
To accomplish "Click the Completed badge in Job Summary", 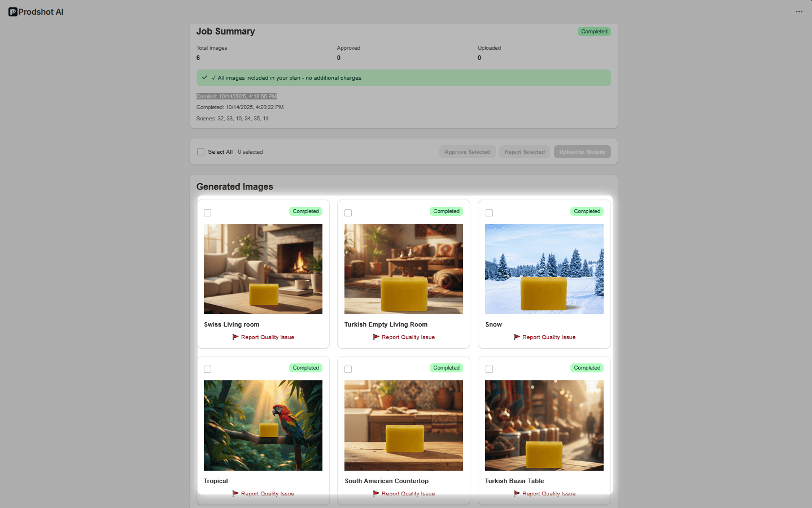I will click(594, 32).
